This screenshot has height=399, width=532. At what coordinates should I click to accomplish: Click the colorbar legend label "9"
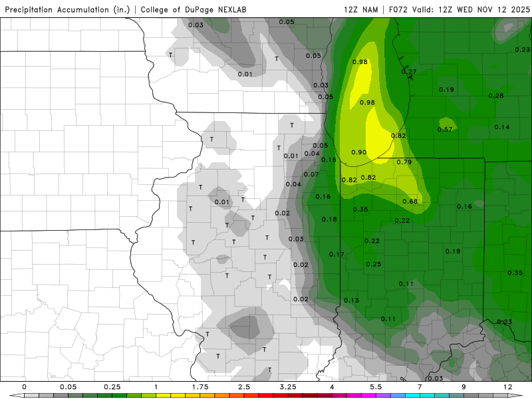pyautogui.click(x=464, y=387)
